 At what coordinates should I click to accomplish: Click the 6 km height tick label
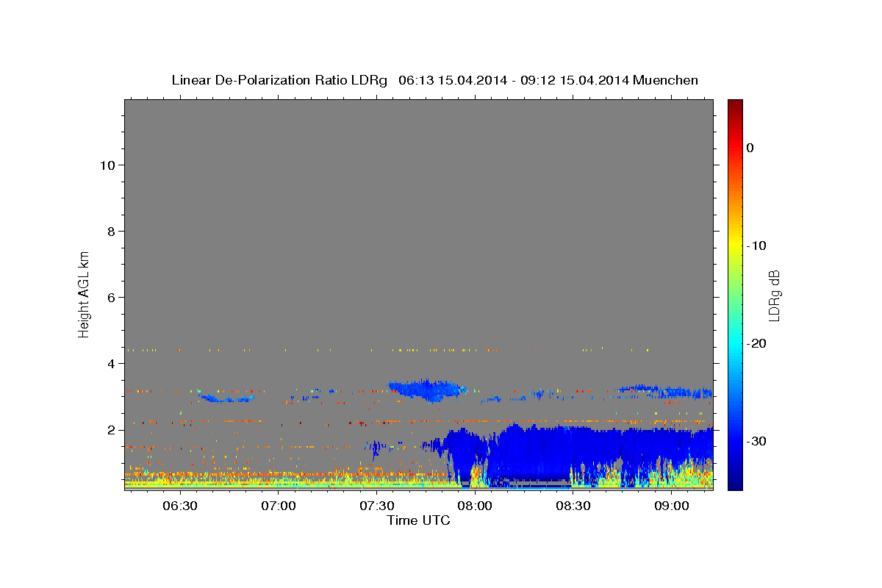click(x=110, y=298)
